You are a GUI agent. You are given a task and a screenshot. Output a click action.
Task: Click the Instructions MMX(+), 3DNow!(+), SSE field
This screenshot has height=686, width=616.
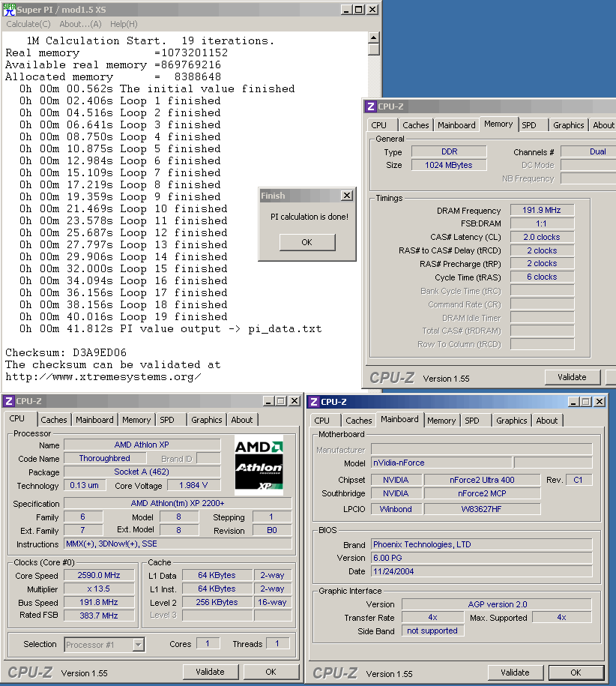178,544
